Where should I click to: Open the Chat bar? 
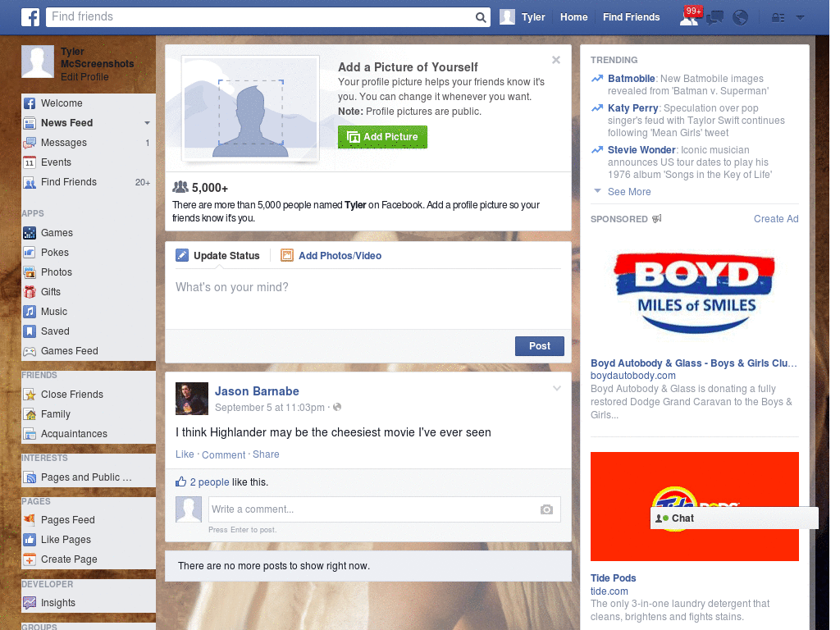(x=734, y=518)
